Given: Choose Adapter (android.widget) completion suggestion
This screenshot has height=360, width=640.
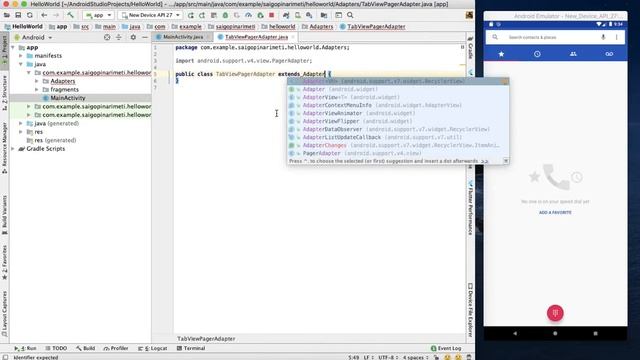Looking at the screenshot, I should (398, 89).
